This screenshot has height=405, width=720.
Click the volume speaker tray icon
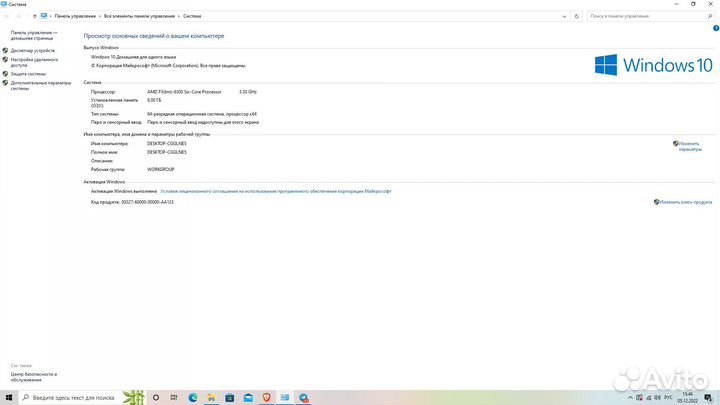coord(657,398)
